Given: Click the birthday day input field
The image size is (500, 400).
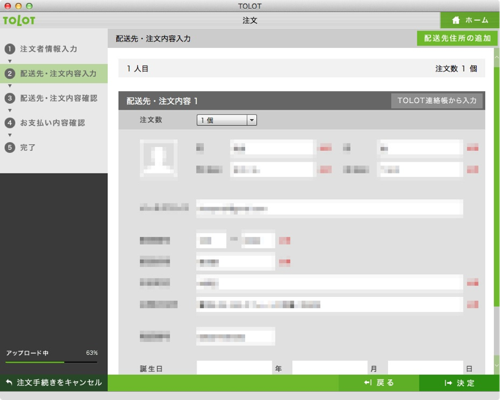Looking at the screenshot, I should (x=425, y=368).
